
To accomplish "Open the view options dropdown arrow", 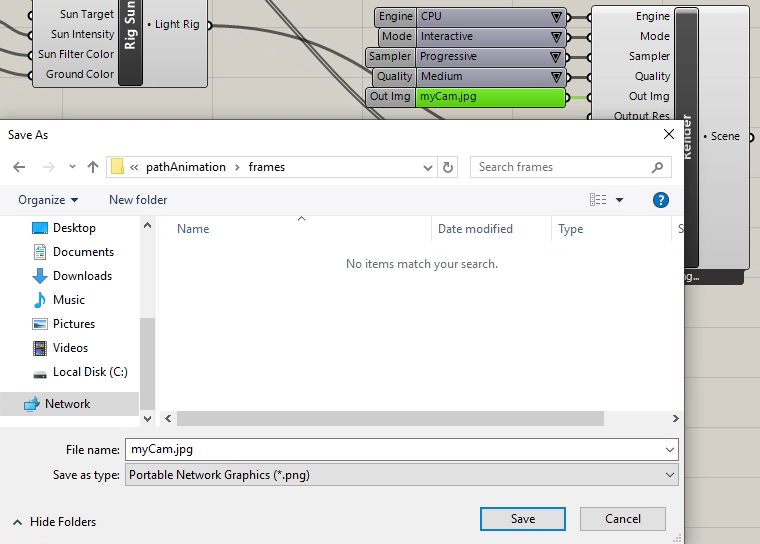I will click(619, 200).
